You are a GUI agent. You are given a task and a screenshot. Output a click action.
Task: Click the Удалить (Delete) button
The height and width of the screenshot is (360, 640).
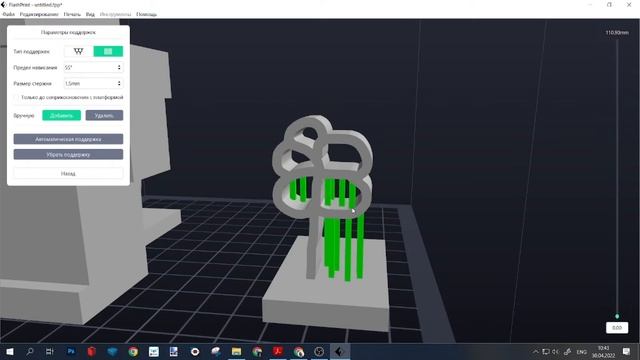click(104, 116)
